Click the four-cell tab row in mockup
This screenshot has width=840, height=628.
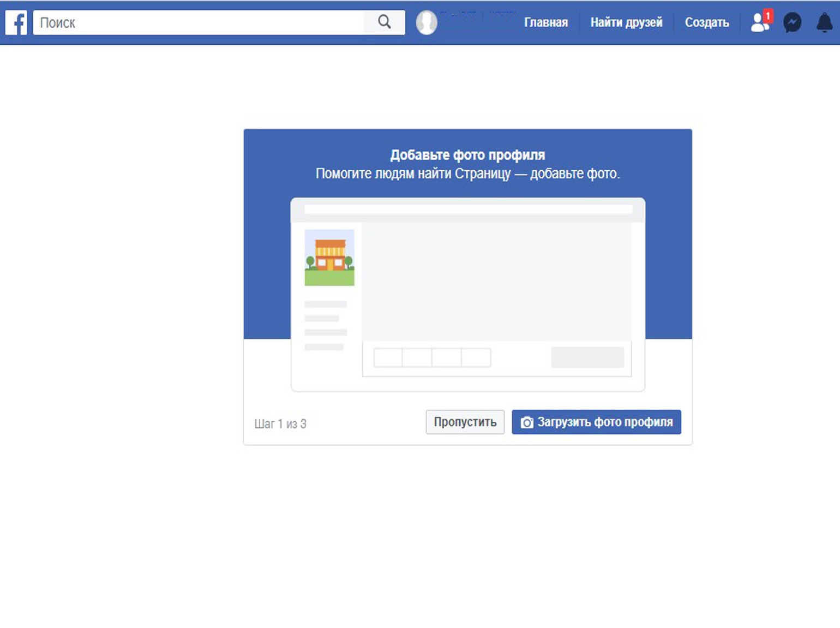pyautogui.click(x=432, y=358)
